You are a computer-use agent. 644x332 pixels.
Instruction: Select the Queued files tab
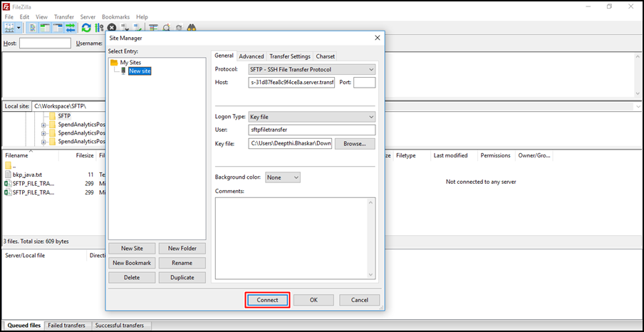24,325
